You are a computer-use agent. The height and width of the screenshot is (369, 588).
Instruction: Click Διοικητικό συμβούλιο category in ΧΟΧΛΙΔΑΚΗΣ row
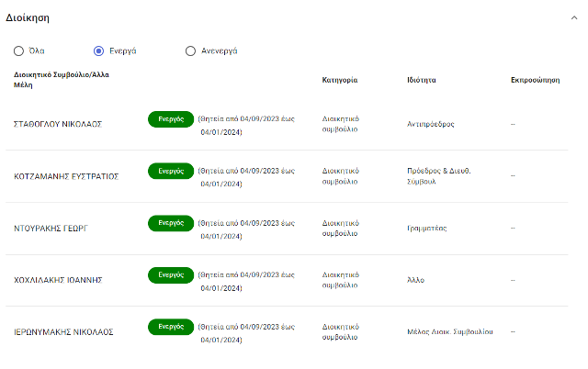pos(341,280)
